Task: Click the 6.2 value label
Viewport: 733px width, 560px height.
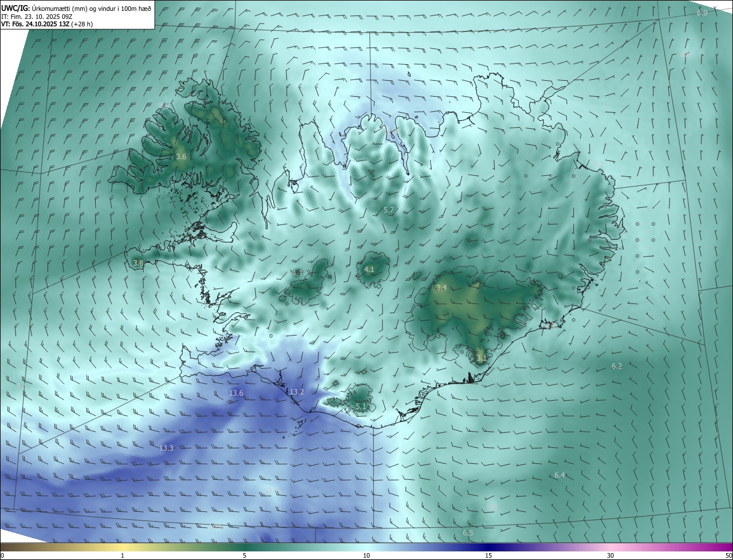Action: tap(617, 366)
